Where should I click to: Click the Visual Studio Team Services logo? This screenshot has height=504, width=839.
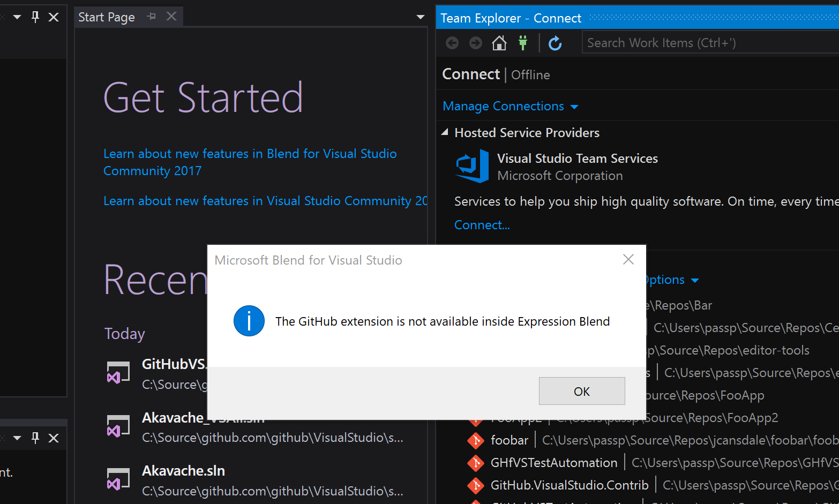click(x=472, y=166)
